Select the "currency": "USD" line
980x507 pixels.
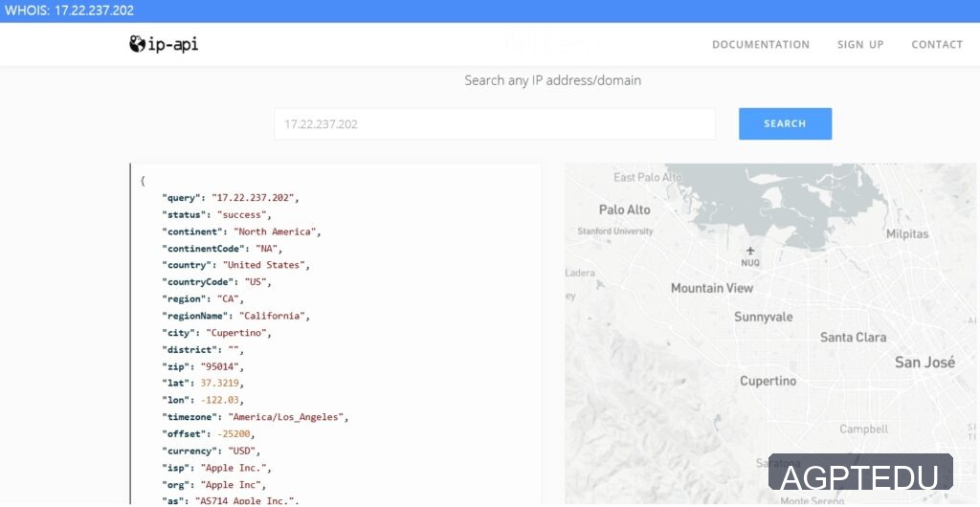point(211,451)
